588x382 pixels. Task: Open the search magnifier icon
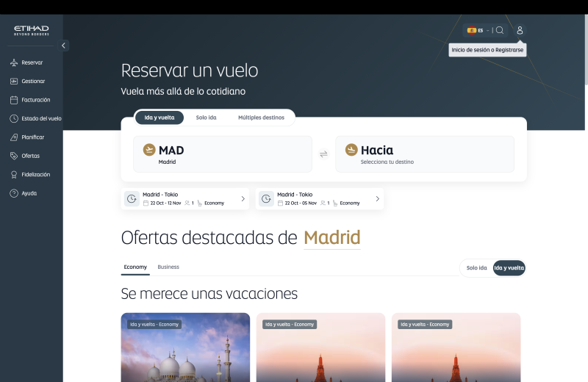[x=500, y=30]
